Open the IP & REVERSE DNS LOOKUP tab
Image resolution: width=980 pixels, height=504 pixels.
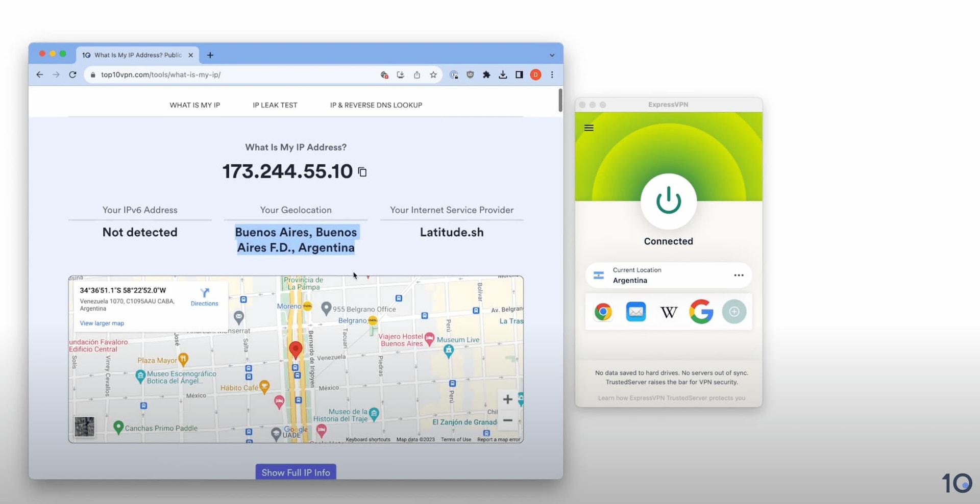point(376,105)
